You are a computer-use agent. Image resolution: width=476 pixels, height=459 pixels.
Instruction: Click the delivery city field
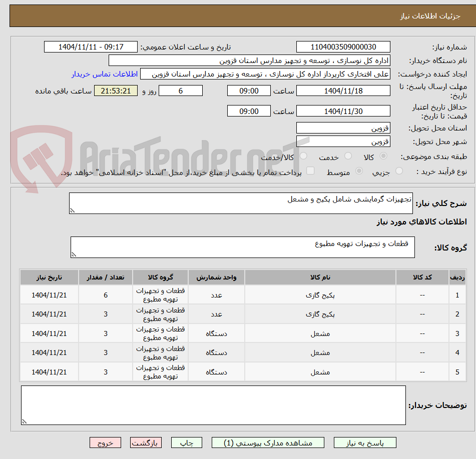click(343, 141)
